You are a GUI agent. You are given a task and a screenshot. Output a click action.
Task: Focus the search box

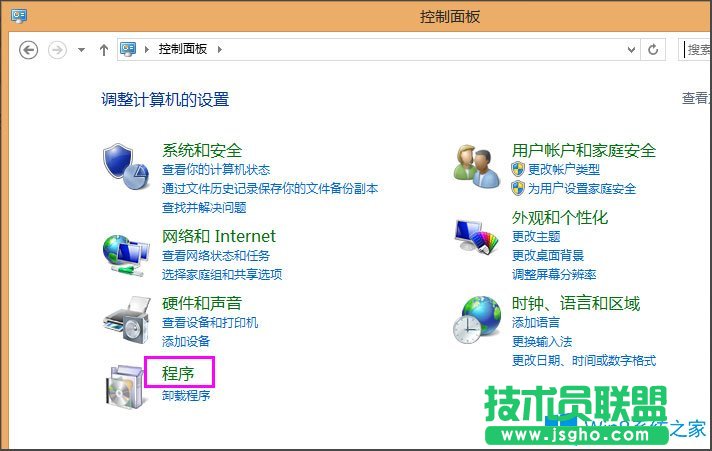[x=695, y=50]
